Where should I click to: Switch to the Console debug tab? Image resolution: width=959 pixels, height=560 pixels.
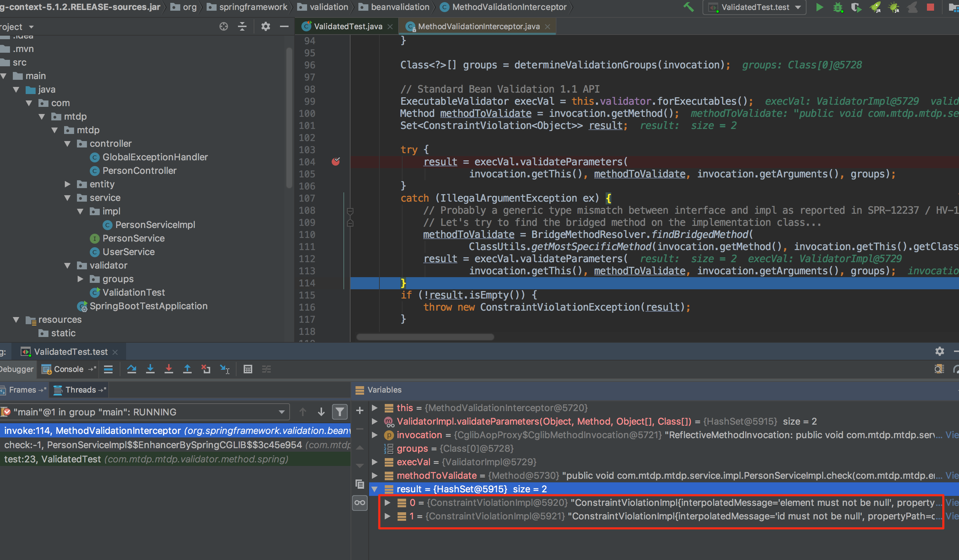coord(68,369)
